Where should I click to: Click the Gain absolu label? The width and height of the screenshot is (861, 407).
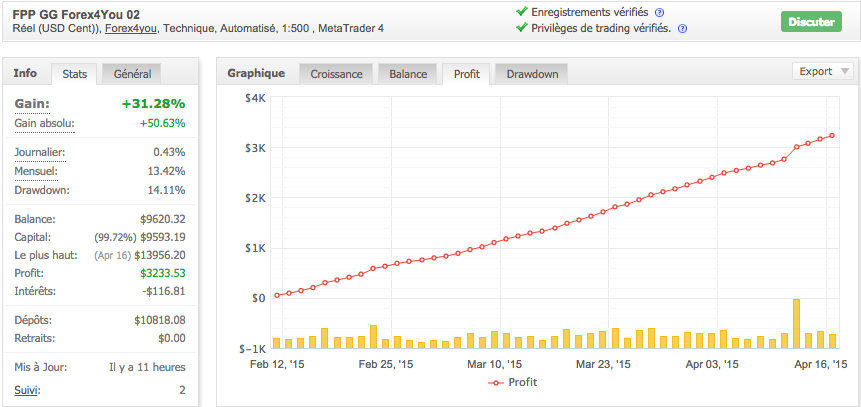(x=44, y=123)
